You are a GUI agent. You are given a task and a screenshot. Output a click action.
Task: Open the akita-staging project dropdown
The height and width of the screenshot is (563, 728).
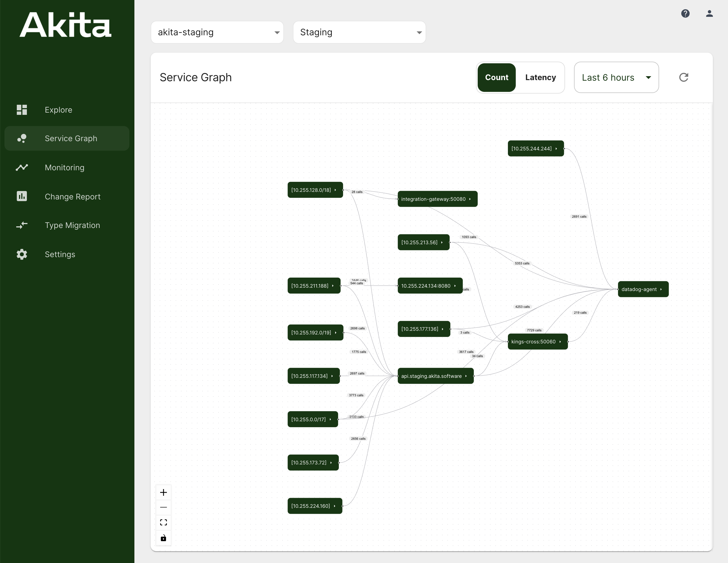(x=217, y=32)
